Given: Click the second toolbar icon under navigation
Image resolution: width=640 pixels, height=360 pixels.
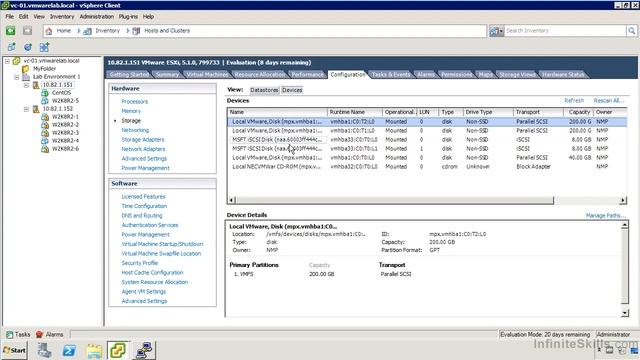Looking at the screenshot, I should pos(28,47).
